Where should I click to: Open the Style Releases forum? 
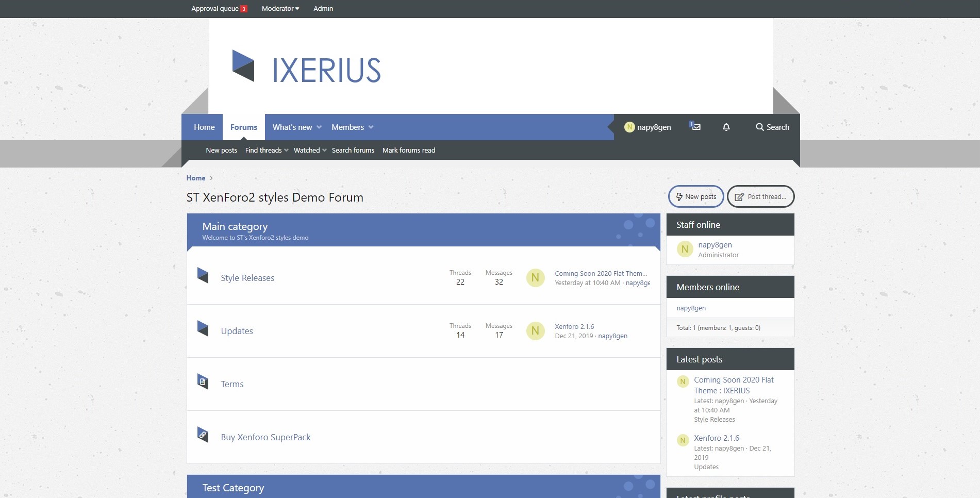247,278
